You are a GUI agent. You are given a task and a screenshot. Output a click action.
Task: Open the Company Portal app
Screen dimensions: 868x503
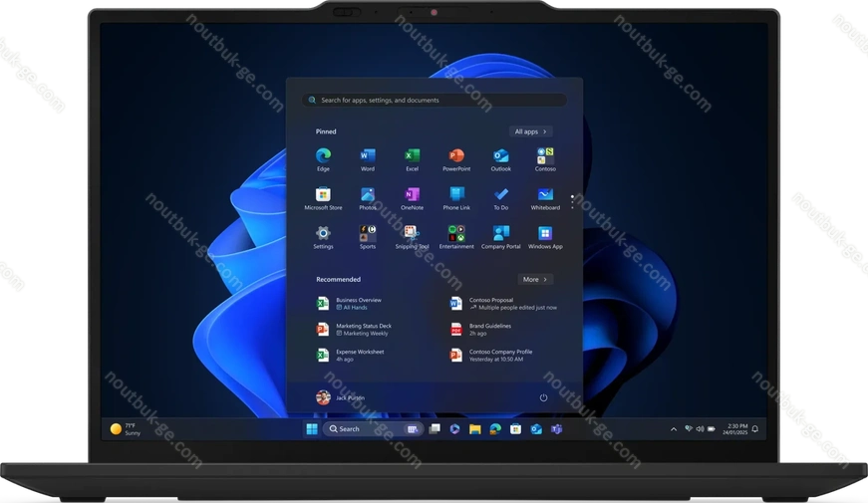coord(500,234)
